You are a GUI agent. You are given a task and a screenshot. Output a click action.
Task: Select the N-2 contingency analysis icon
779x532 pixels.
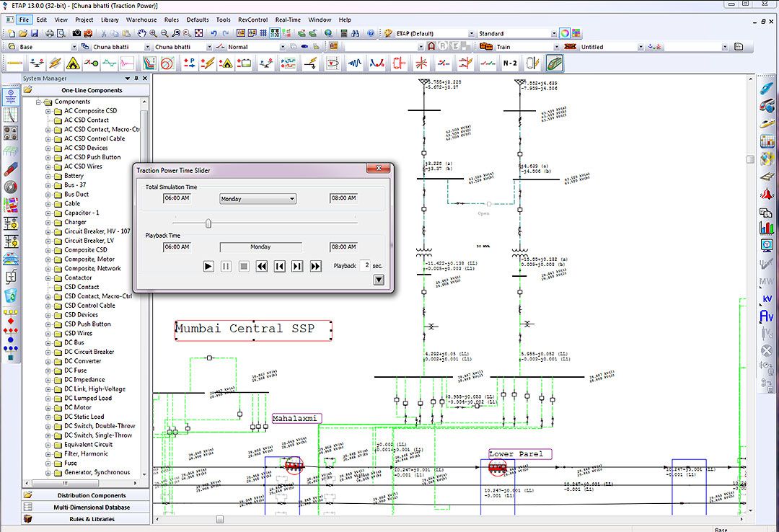pyautogui.click(x=510, y=63)
